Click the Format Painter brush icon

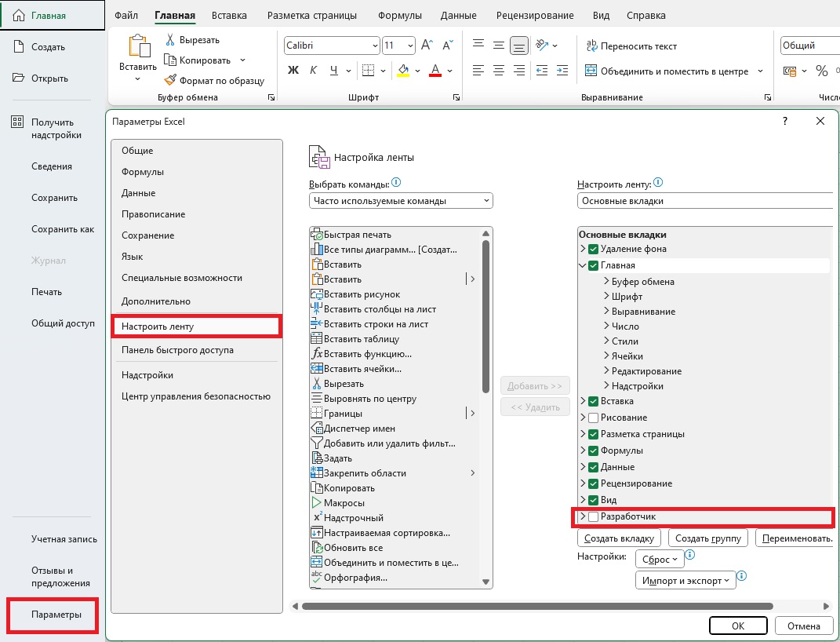[170, 80]
